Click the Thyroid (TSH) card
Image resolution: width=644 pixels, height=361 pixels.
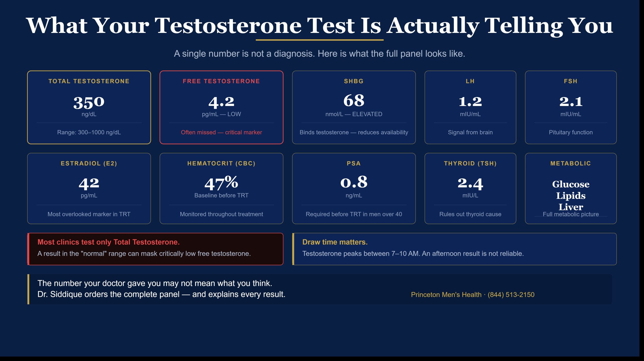pyautogui.click(x=470, y=188)
